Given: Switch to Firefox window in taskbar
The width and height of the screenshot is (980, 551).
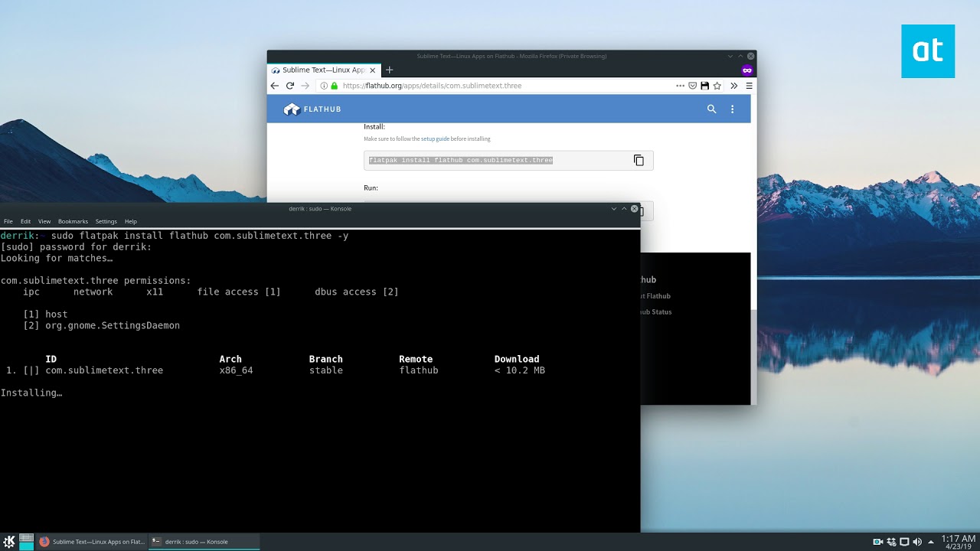Looking at the screenshot, I should tap(92, 542).
